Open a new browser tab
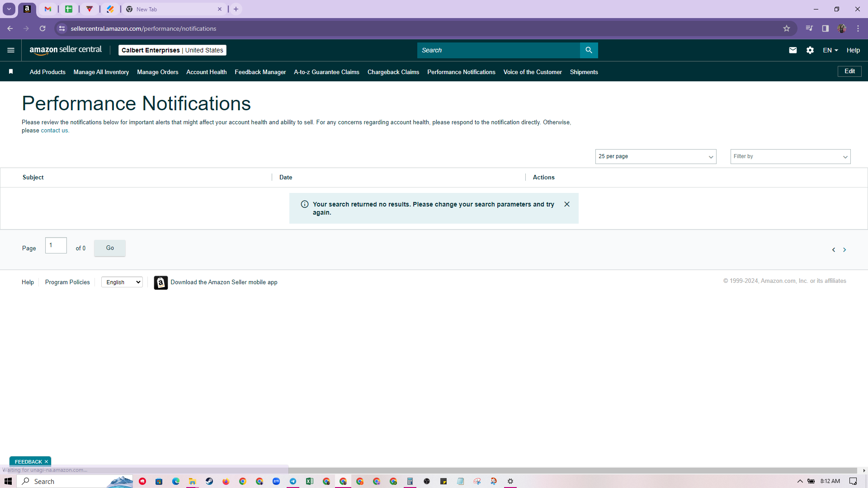The image size is (868, 488). (x=236, y=9)
